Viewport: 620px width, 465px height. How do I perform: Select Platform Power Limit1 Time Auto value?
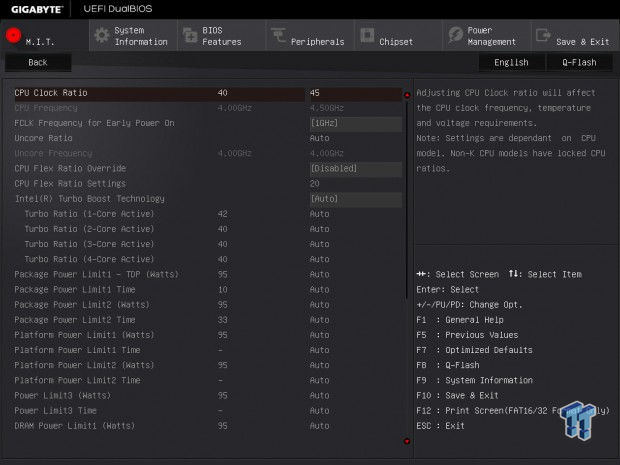[x=319, y=350]
